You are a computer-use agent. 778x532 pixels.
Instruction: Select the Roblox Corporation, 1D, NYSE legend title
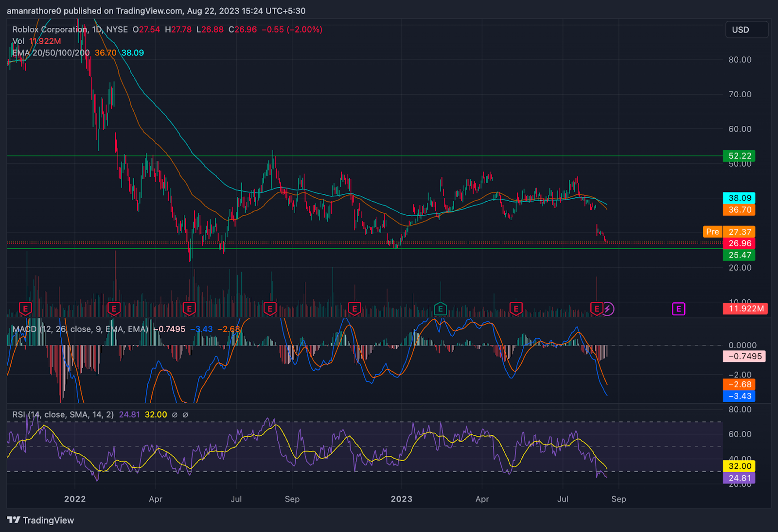[70, 30]
